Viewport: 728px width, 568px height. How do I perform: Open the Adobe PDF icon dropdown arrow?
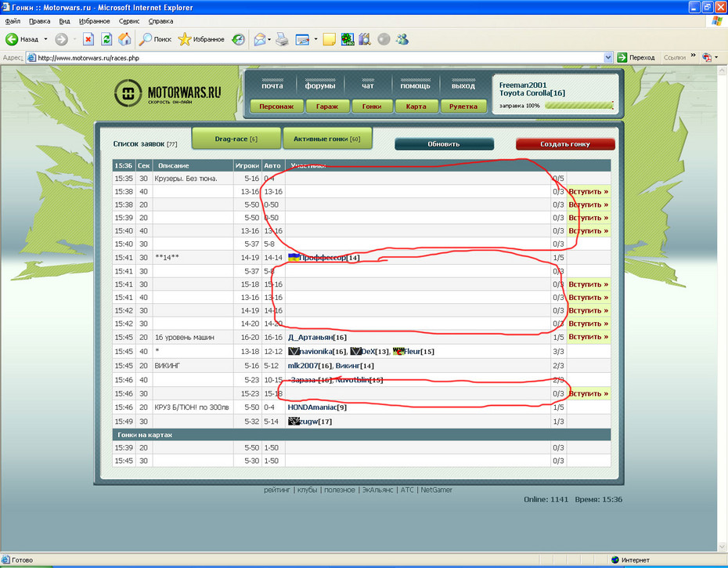tap(716, 58)
